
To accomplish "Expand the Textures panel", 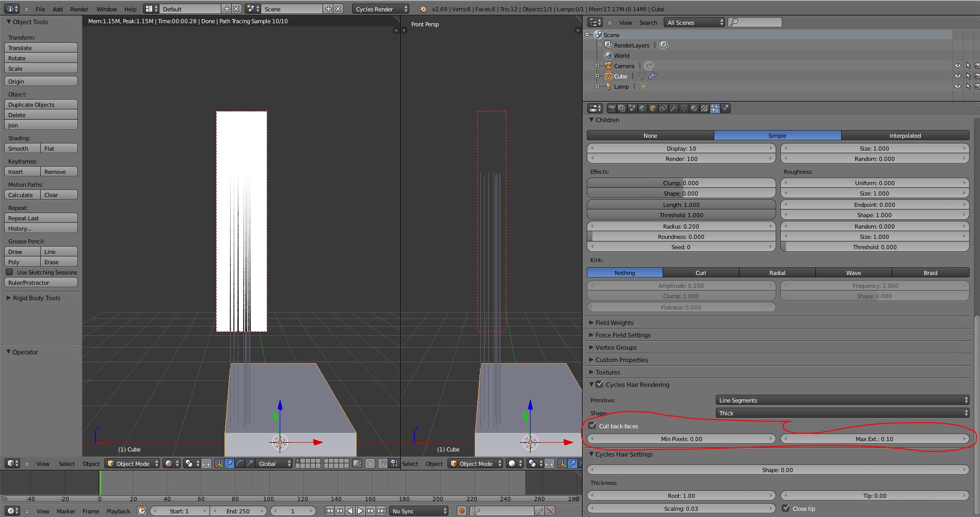I will [x=607, y=372].
